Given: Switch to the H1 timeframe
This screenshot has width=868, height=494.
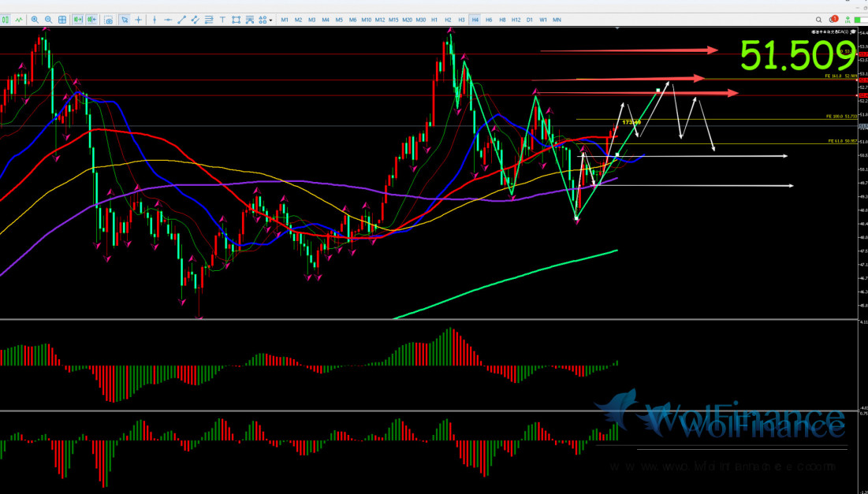Looking at the screenshot, I should (434, 20).
